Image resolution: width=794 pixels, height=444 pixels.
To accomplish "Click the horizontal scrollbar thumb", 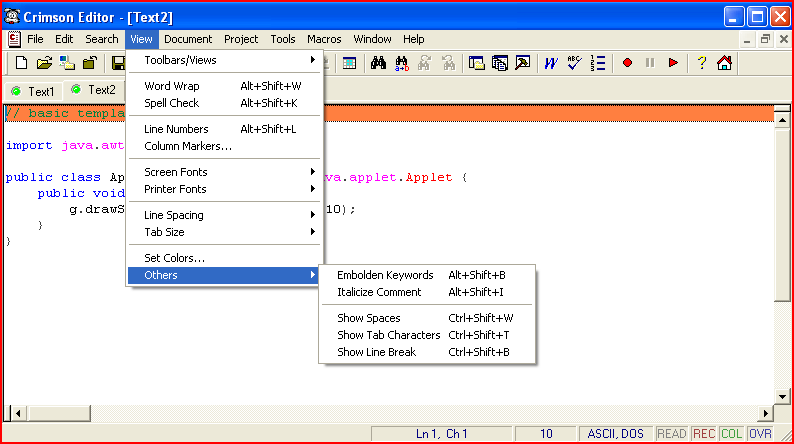I will (59, 414).
